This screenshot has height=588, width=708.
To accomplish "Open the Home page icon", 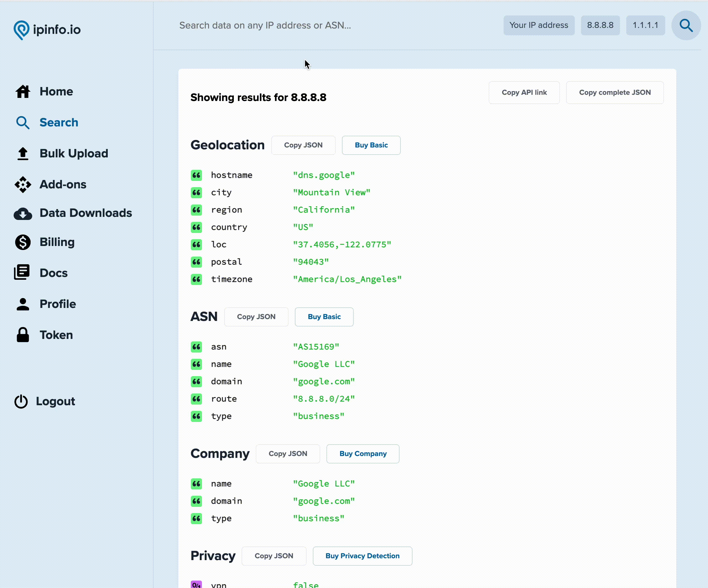I will 23,91.
